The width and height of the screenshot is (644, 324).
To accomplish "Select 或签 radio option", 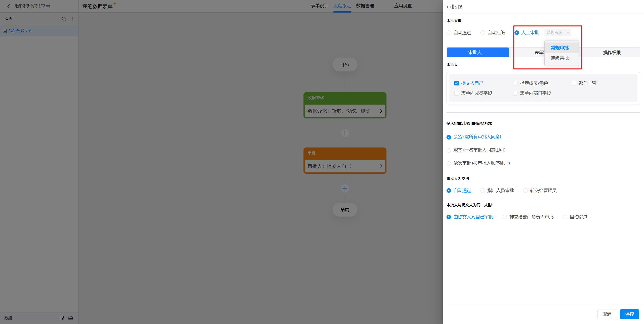I will (449, 150).
